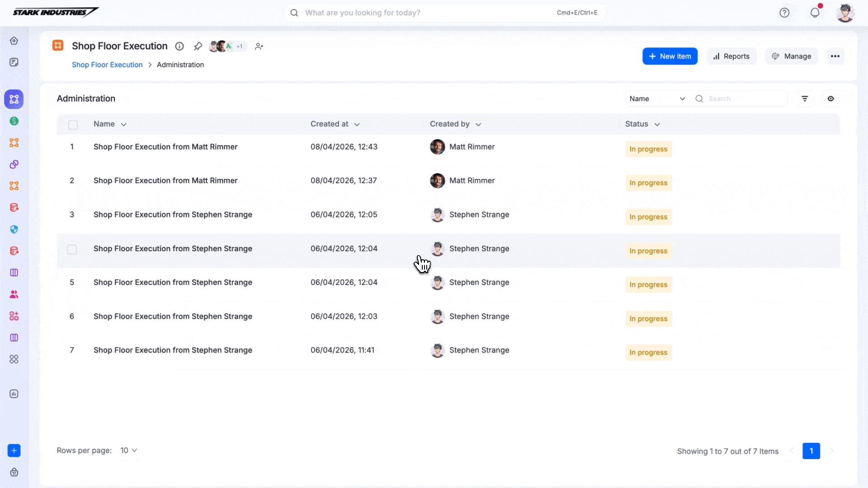Open the info icon next to page title
The image size is (868, 488).
(x=179, y=46)
